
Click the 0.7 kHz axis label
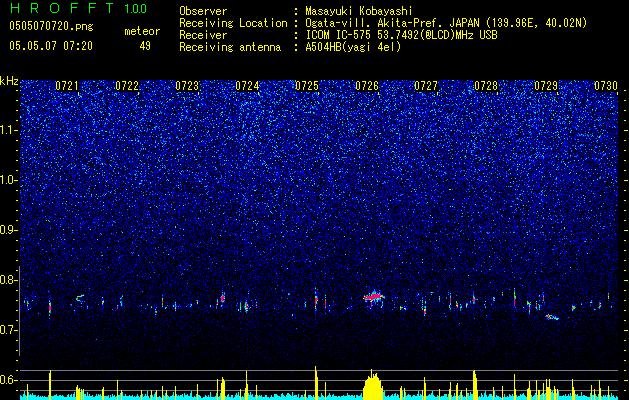(x=9, y=330)
